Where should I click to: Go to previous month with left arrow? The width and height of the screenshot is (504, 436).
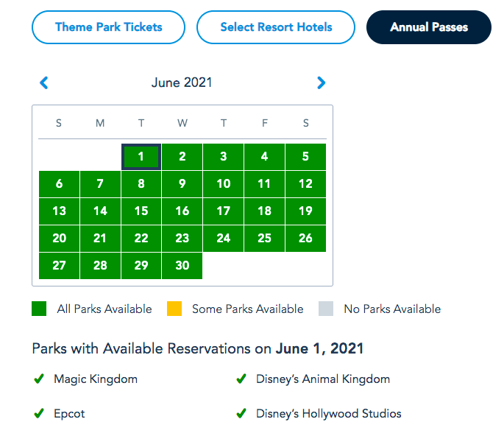pyautogui.click(x=44, y=83)
